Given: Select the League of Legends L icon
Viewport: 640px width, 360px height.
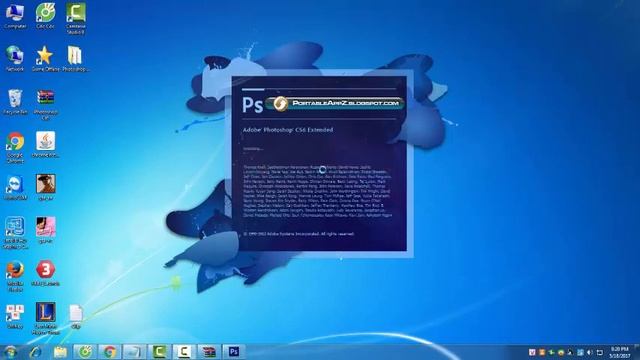Looking at the screenshot, I should (45, 319).
